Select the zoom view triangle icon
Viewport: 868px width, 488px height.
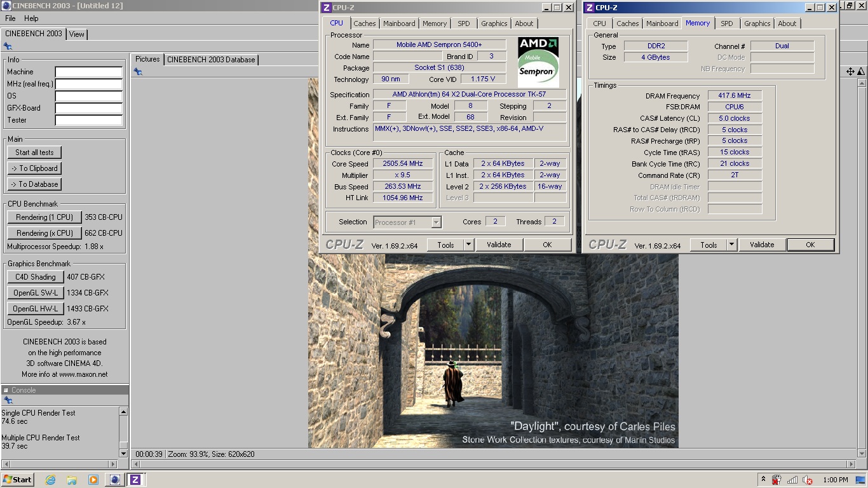point(861,72)
